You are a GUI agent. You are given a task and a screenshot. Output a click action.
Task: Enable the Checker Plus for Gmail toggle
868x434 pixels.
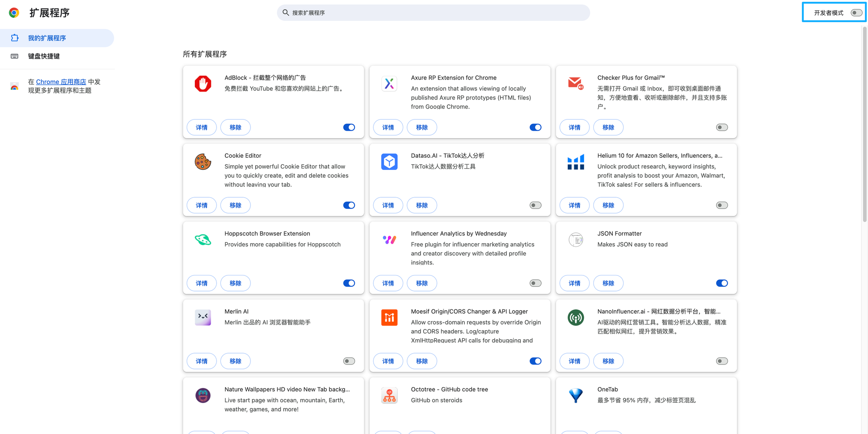click(722, 127)
